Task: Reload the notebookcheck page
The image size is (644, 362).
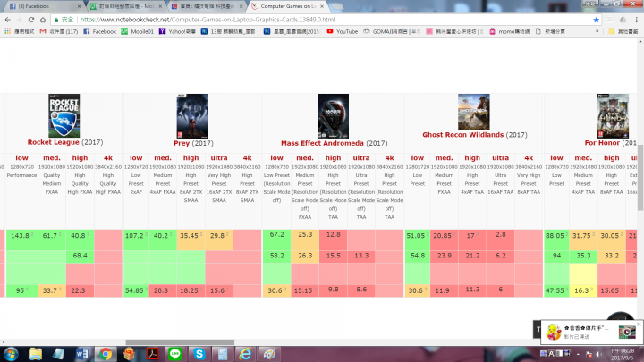Action: (x=30, y=20)
